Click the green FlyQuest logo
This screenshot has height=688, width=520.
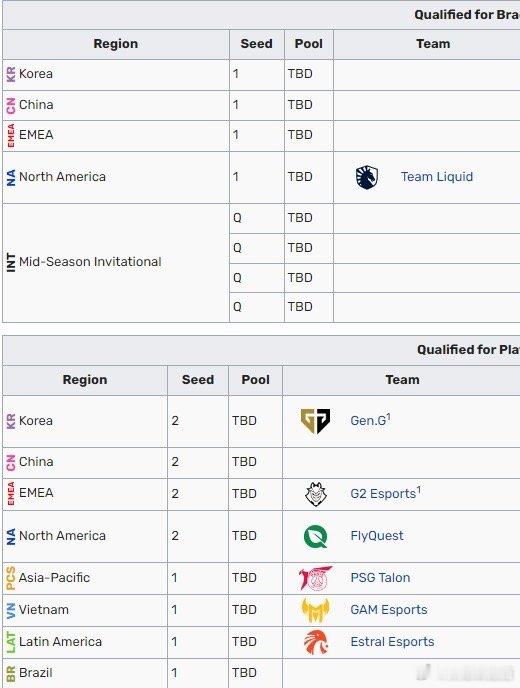pos(316,536)
